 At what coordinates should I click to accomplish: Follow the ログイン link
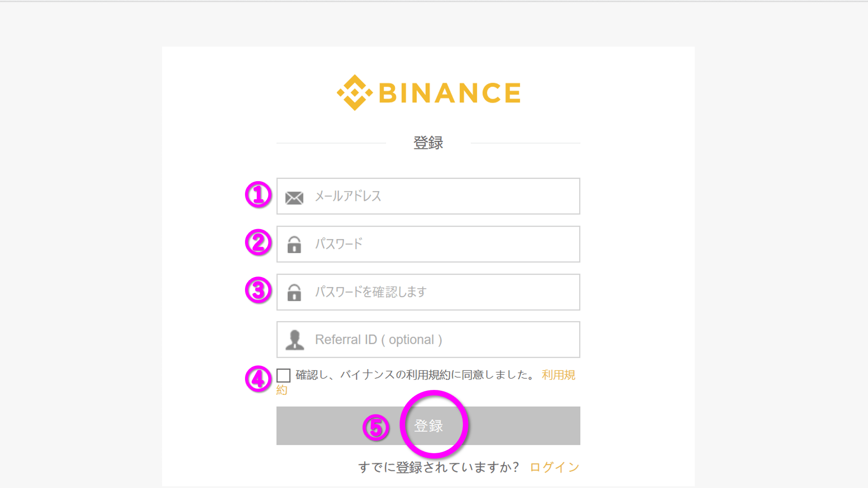[554, 467]
